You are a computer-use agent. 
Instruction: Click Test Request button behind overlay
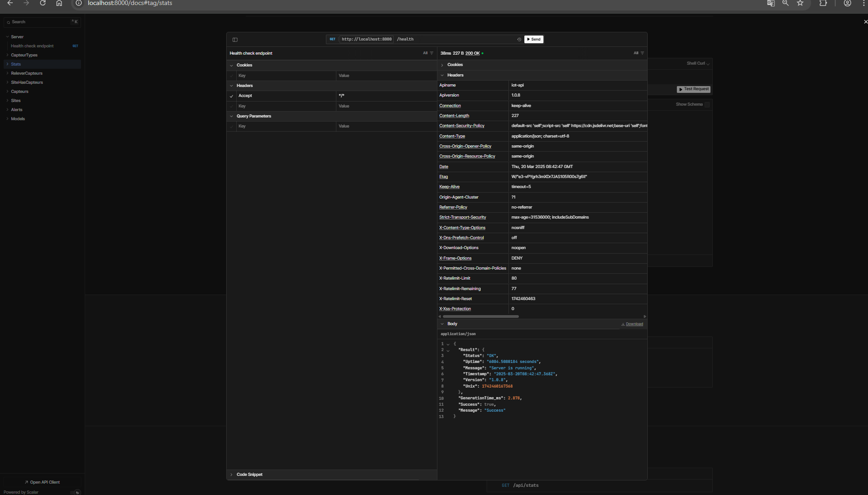pos(694,89)
